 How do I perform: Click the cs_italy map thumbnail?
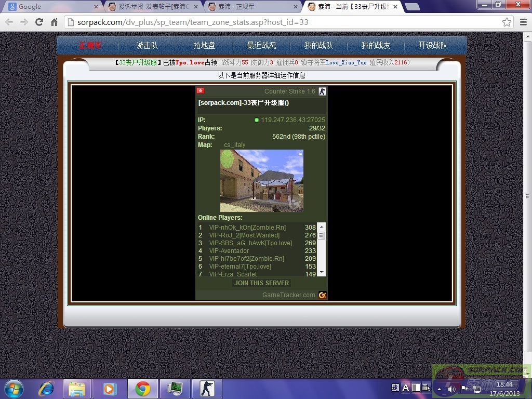[261, 181]
